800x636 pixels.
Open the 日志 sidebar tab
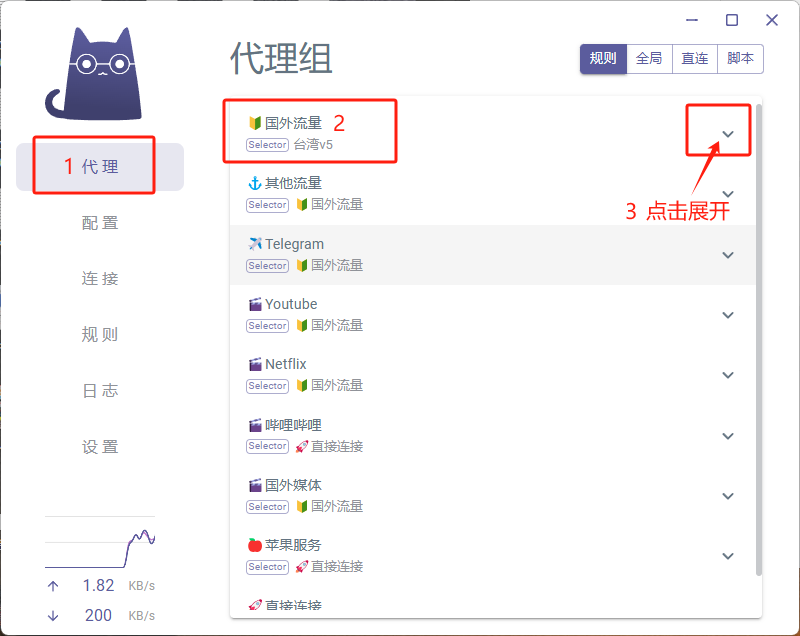click(x=100, y=391)
